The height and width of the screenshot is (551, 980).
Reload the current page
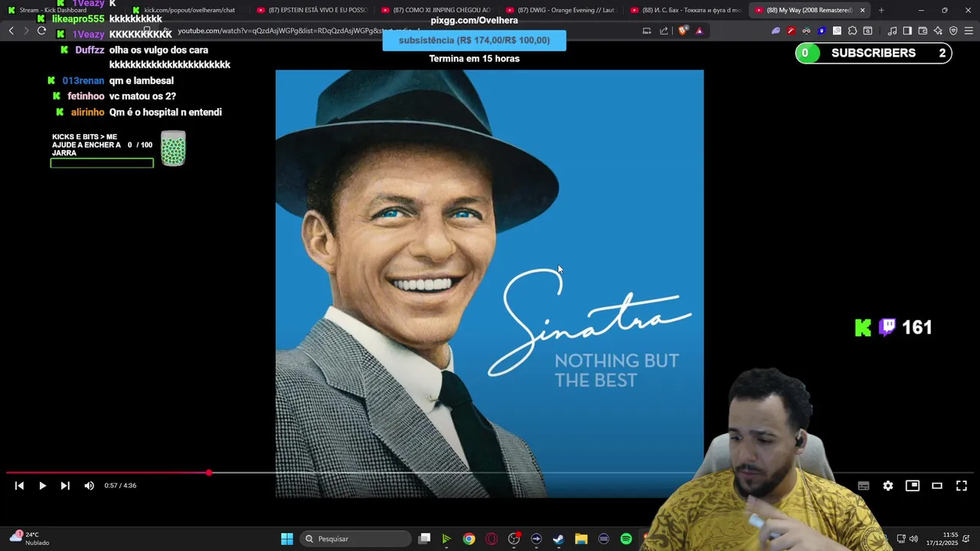pyautogui.click(x=41, y=31)
